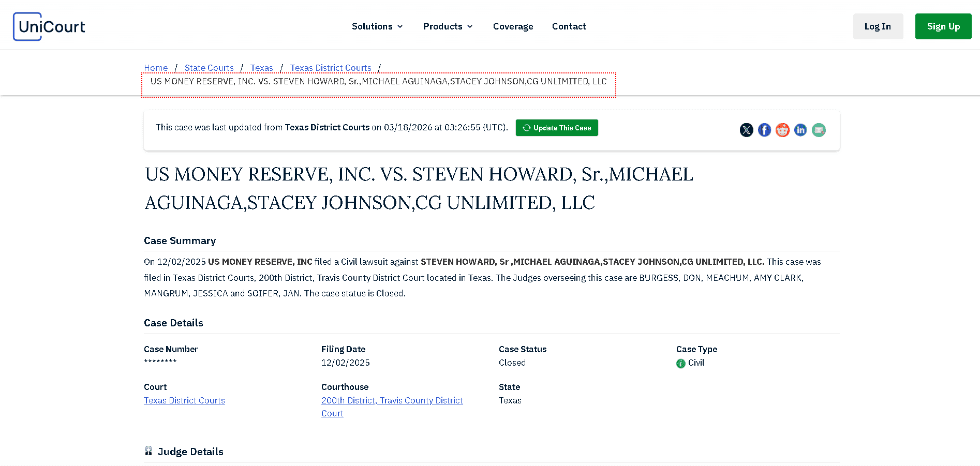Screen dimensions: 980x466
Task: Click the State value Texas
Action: click(510, 400)
